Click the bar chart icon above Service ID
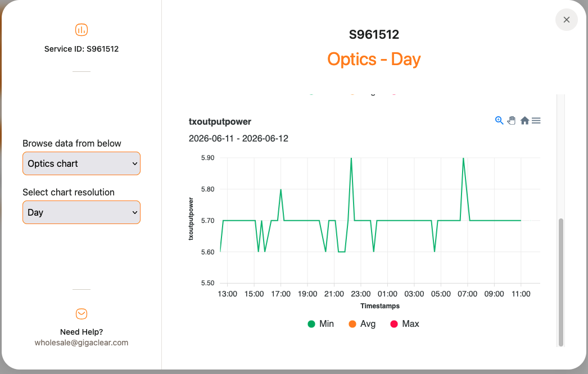 [82, 30]
